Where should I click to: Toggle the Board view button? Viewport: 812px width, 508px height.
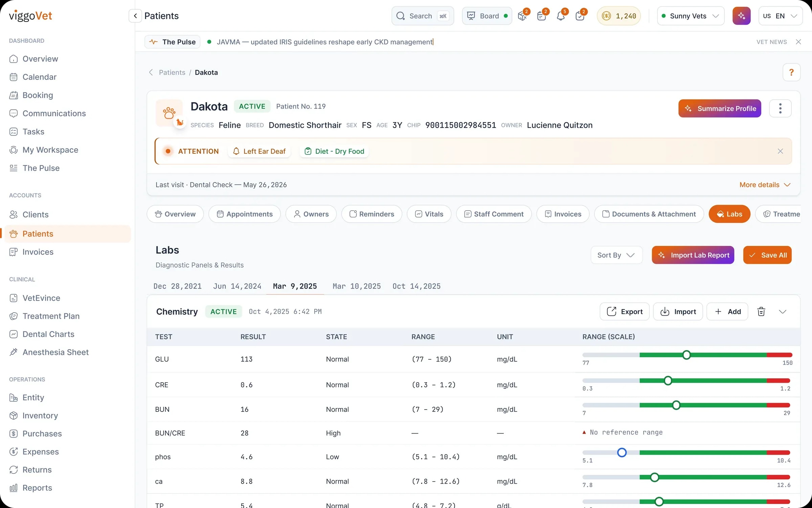(487, 16)
